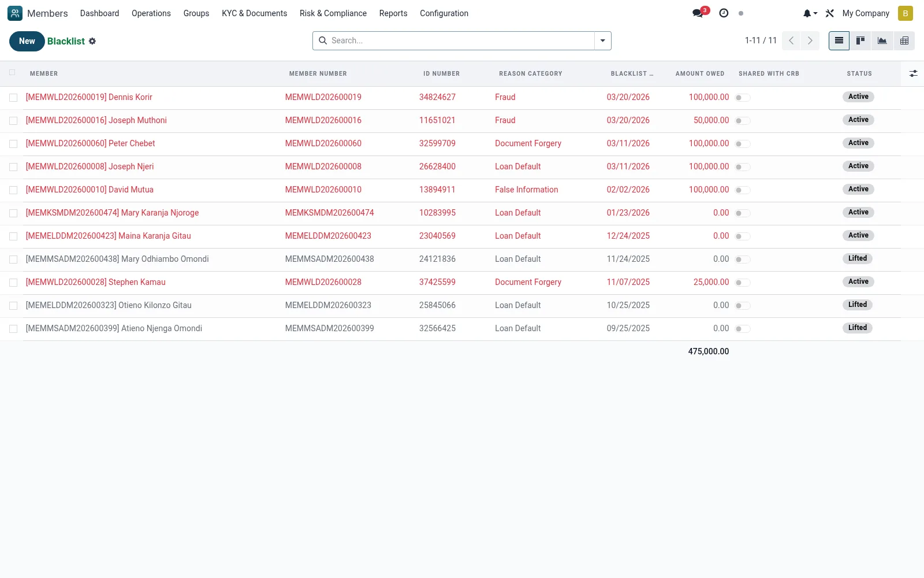This screenshot has height=578, width=924.
Task: Open the Dennis Korir blacklist record
Action: tap(89, 97)
